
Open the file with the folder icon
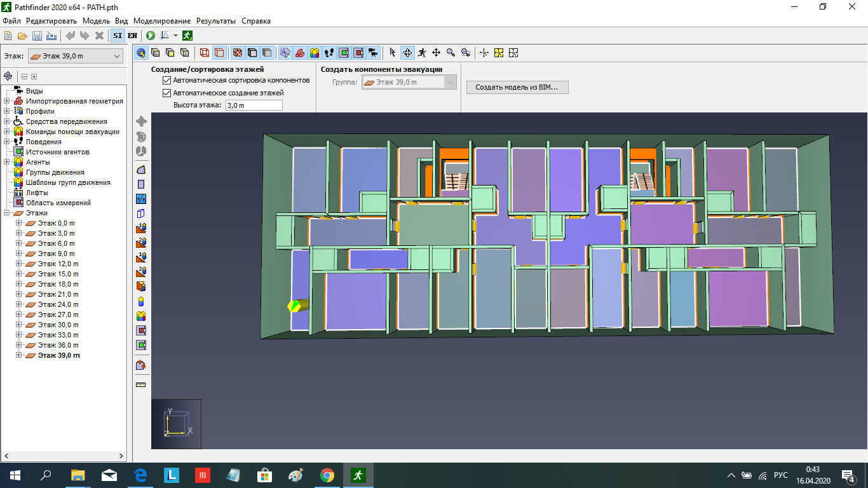22,36
